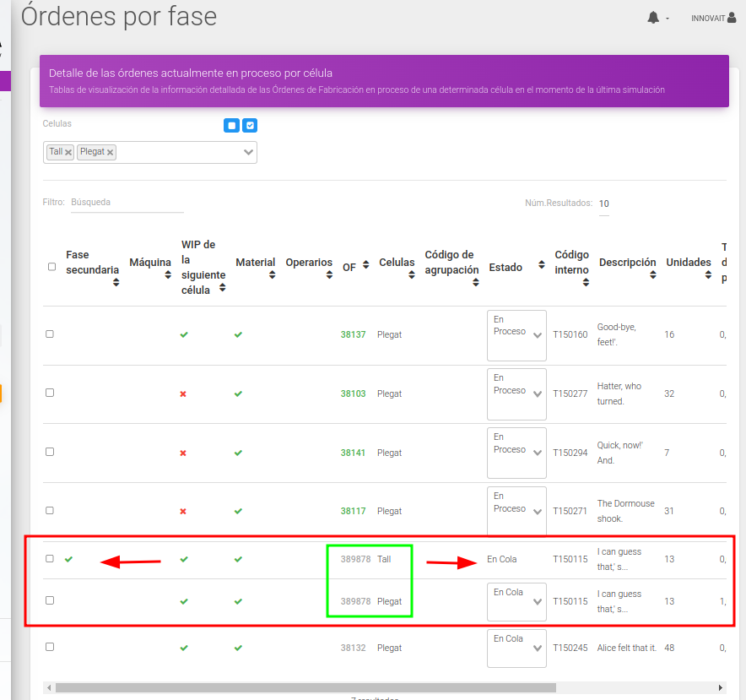
Task: Open Estado dropdown for OF 38103
Action: 516,394
